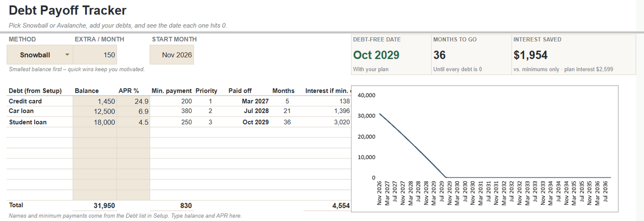Select the Car loan debt name
644x221 pixels.
coord(21,111)
